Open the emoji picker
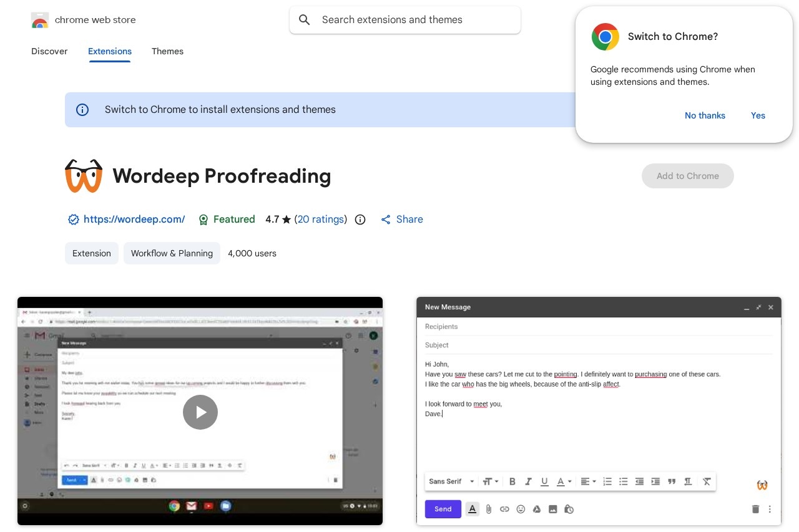Screen dimensions: 799x532 point(521,509)
